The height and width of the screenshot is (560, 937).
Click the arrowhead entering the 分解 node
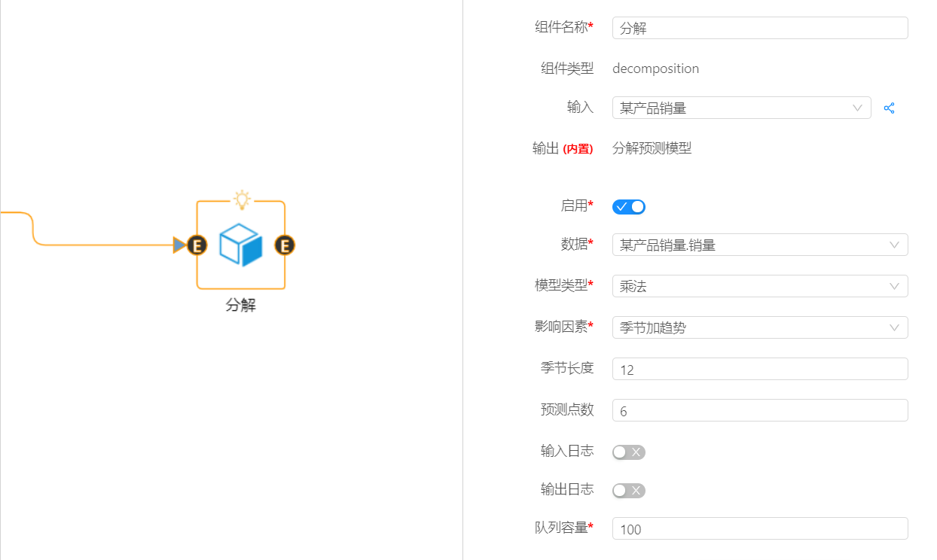tap(179, 245)
